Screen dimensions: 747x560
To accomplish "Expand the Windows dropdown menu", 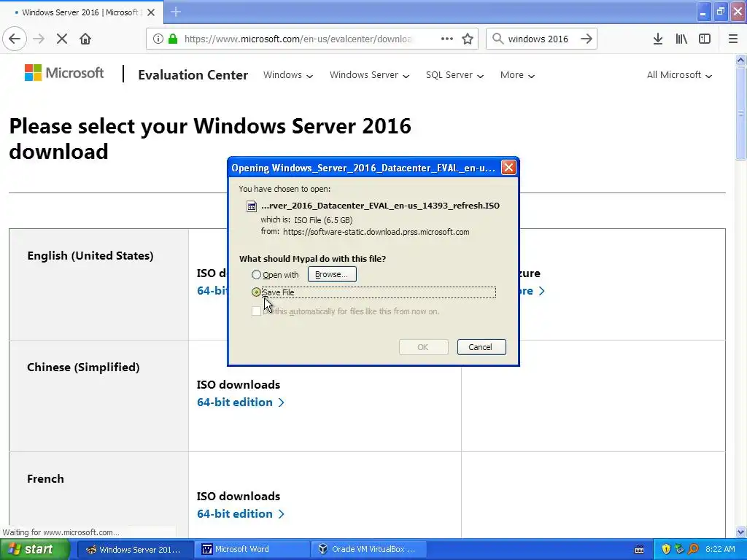I will [x=287, y=75].
